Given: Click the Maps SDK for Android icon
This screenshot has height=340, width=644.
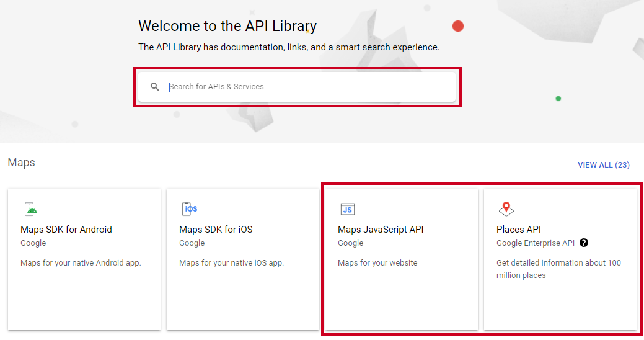Looking at the screenshot, I should tap(30, 209).
